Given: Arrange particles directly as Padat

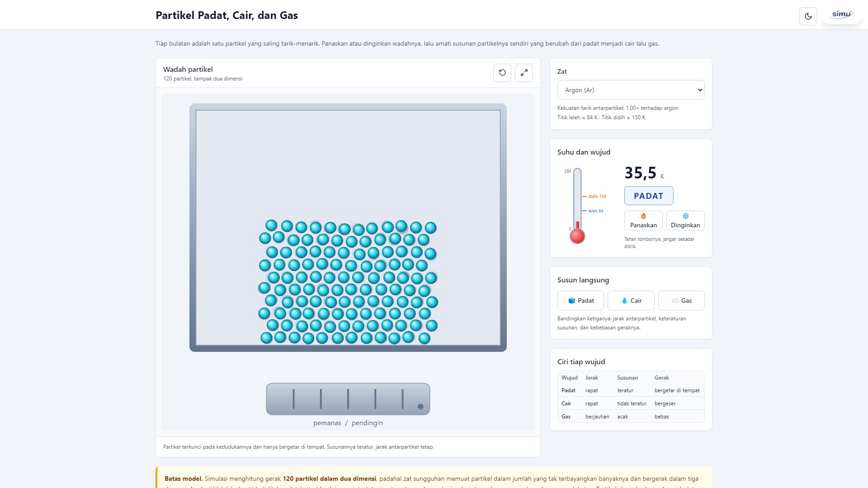Looking at the screenshot, I should pyautogui.click(x=580, y=300).
